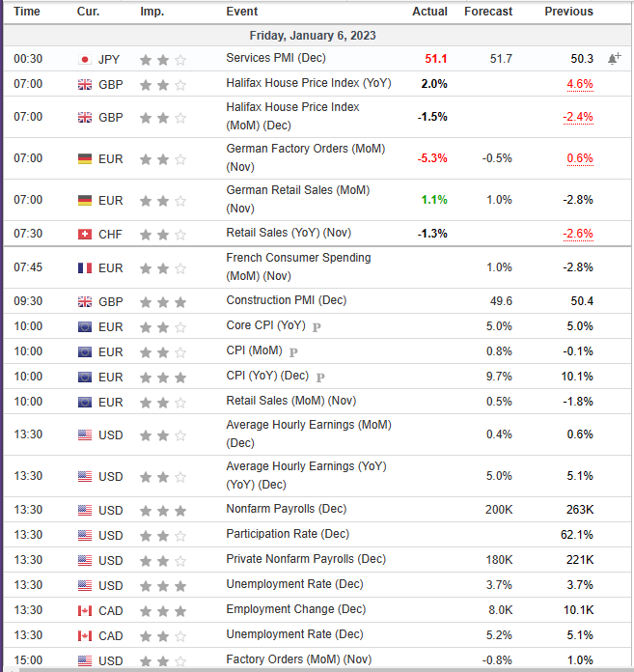Click the revised previous value 4.6%
Viewport: 634px width, 672px height.
pyautogui.click(x=579, y=84)
